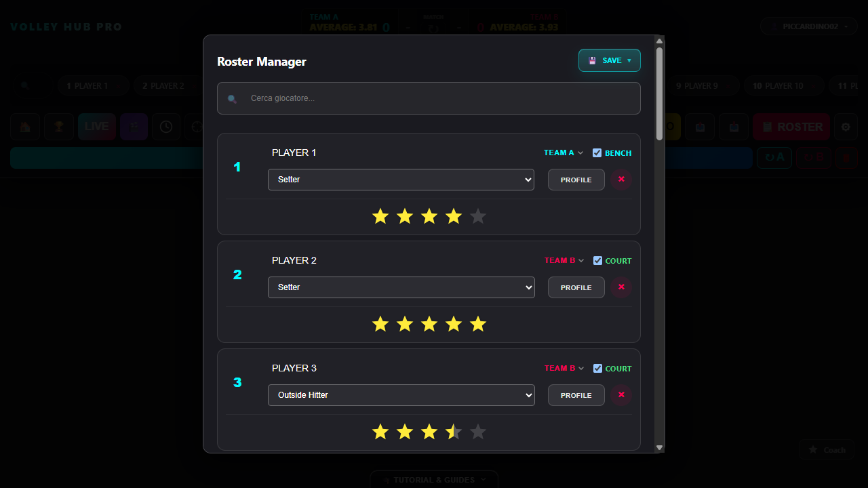Set Player 3 rating to five stars

pyautogui.click(x=478, y=432)
